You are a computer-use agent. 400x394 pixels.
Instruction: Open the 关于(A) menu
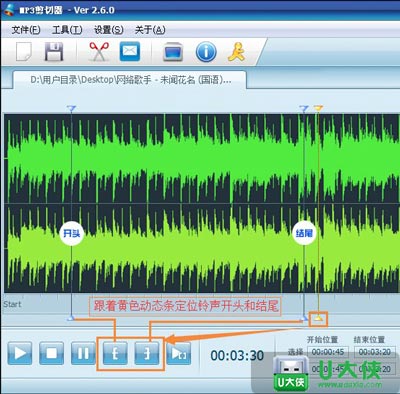click(x=150, y=30)
